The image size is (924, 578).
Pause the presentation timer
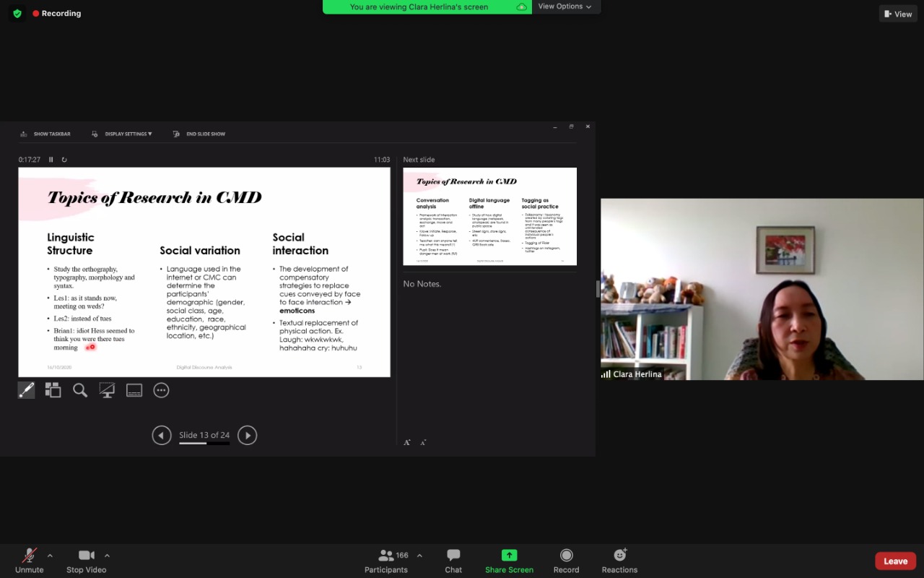click(51, 160)
